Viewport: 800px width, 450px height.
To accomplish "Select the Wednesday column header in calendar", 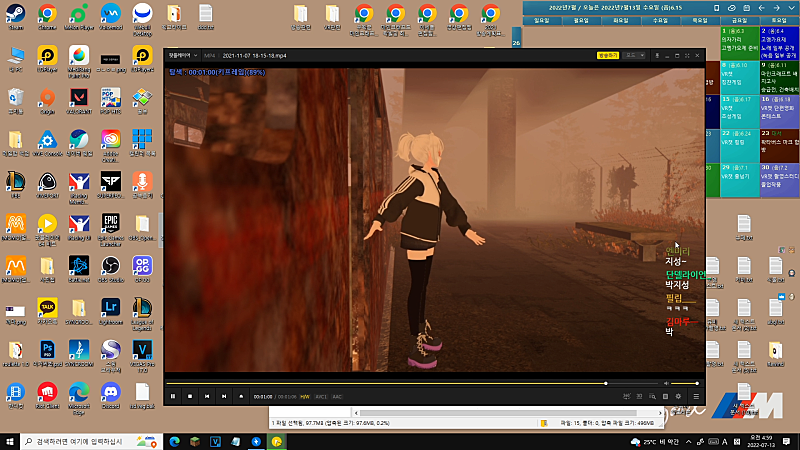I will tap(660, 20).
